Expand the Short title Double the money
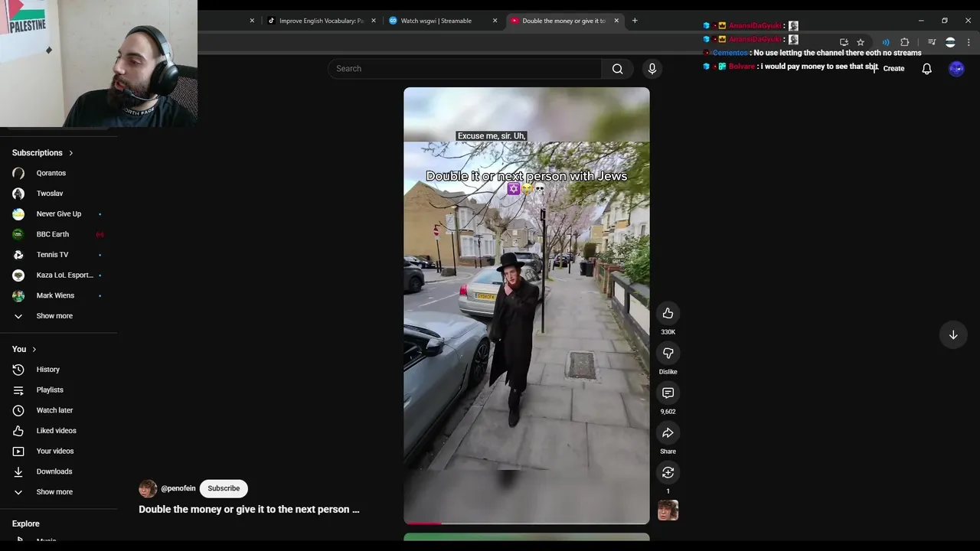 (x=249, y=509)
